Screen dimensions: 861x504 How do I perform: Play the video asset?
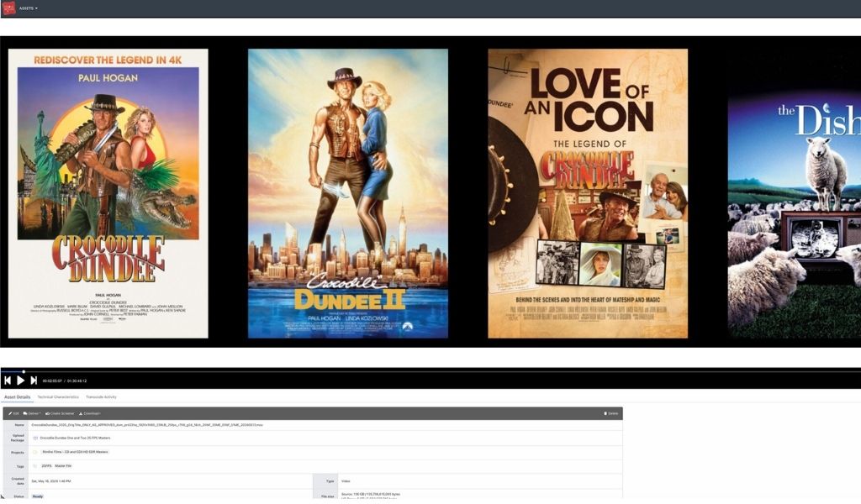(20, 380)
